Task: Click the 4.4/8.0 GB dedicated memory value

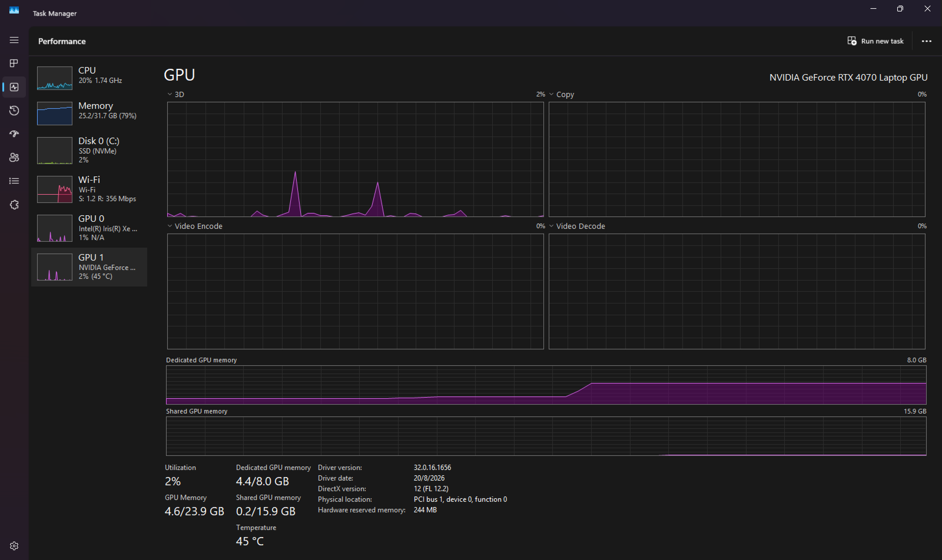Action: point(263,481)
